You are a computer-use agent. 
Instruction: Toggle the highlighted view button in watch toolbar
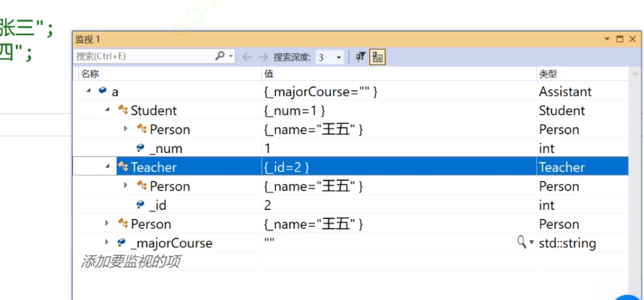(377, 57)
